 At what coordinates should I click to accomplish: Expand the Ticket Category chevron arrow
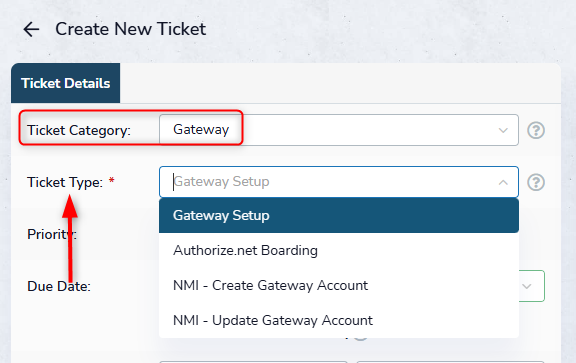point(503,130)
